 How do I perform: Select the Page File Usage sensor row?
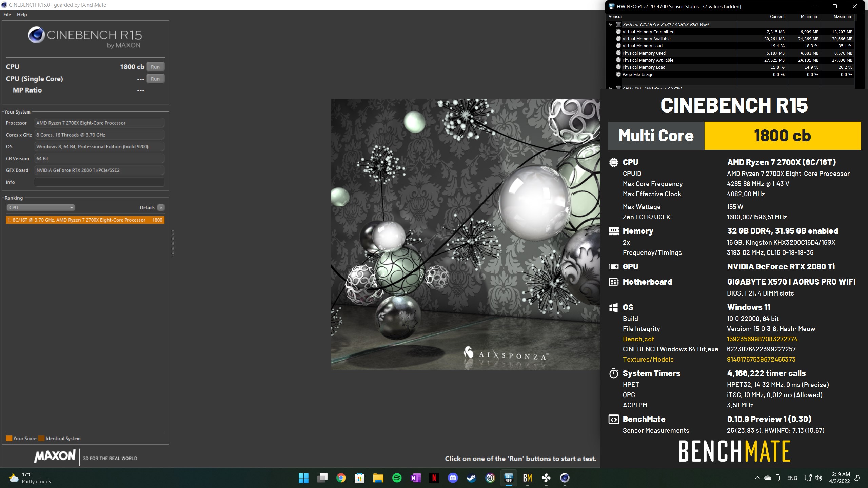click(730, 74)
